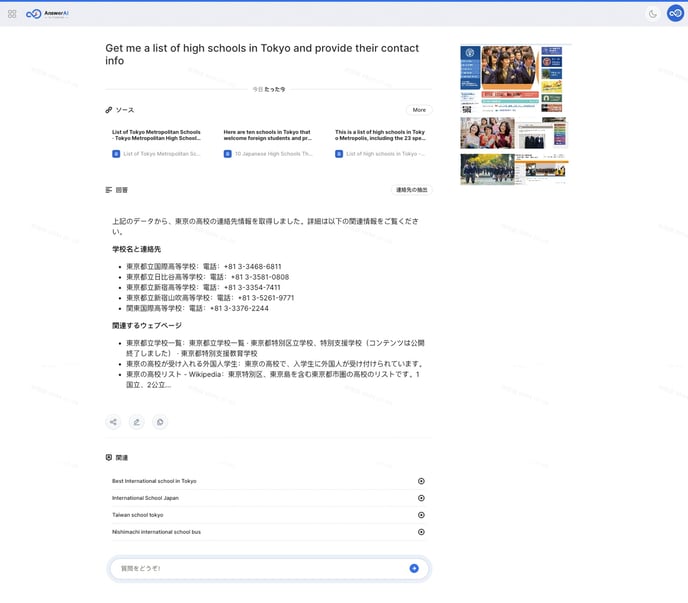Select related query 'Nishimachi international school bus'

pos(268,532)
